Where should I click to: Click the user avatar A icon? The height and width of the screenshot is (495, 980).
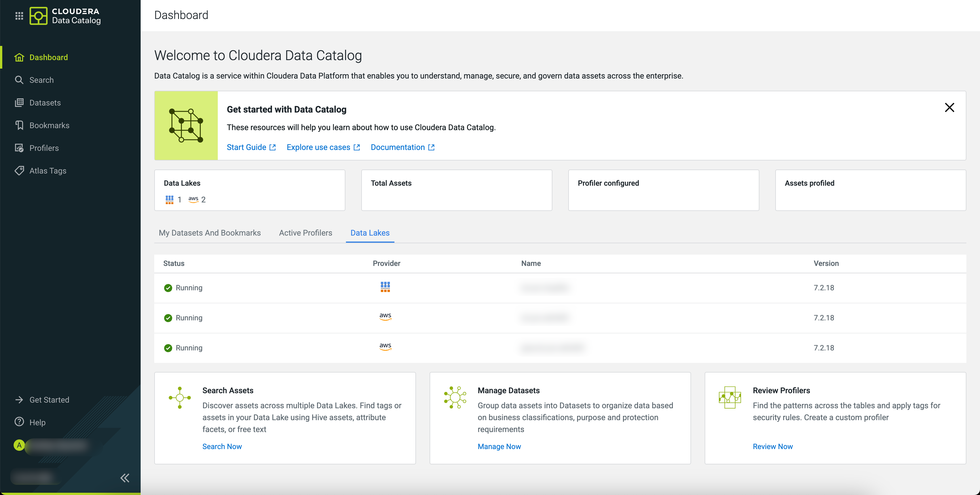(19, 445)
